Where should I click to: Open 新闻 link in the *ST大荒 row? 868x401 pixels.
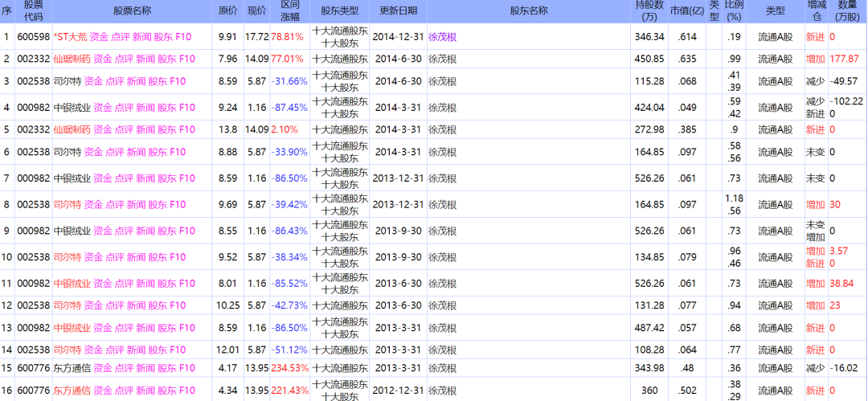tap(142, 37)
